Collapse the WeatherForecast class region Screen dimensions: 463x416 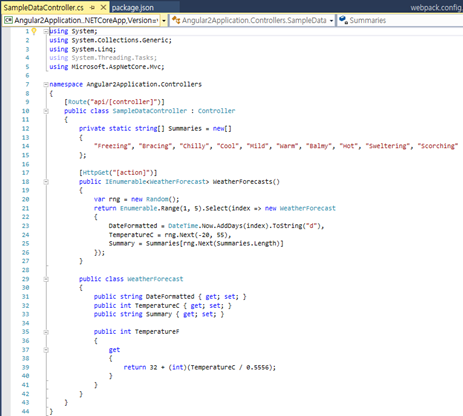[x=46, y=279]
